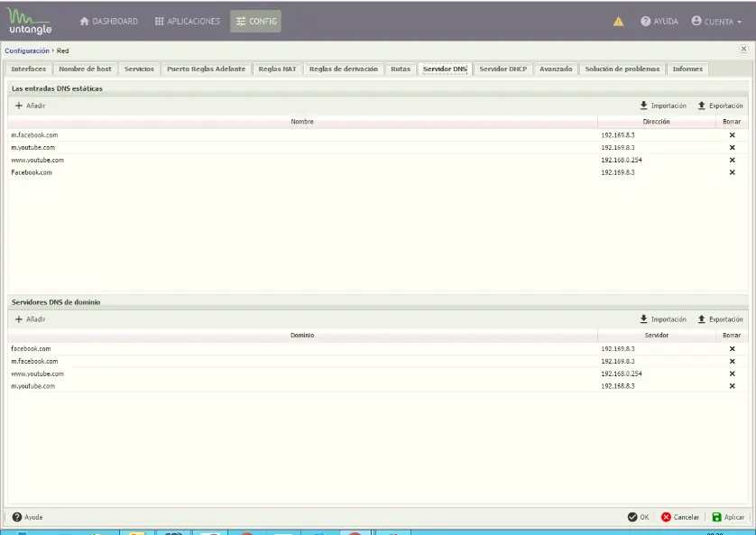Close the Red configuration panel

tap(744, 49)
